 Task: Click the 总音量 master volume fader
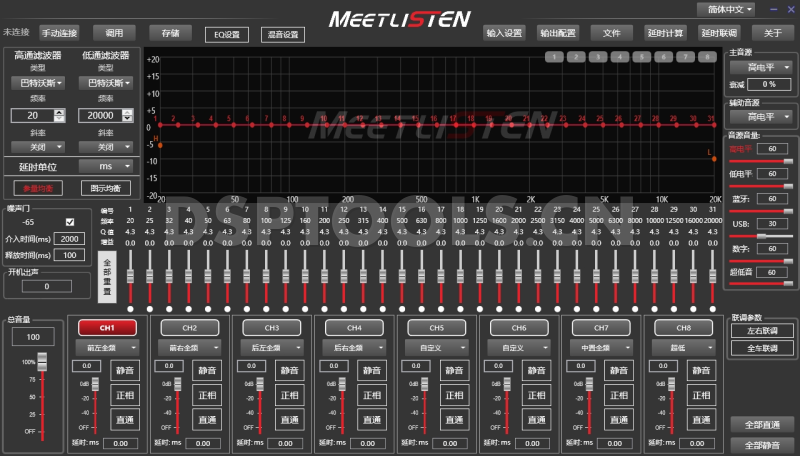(x=42, y=362)
